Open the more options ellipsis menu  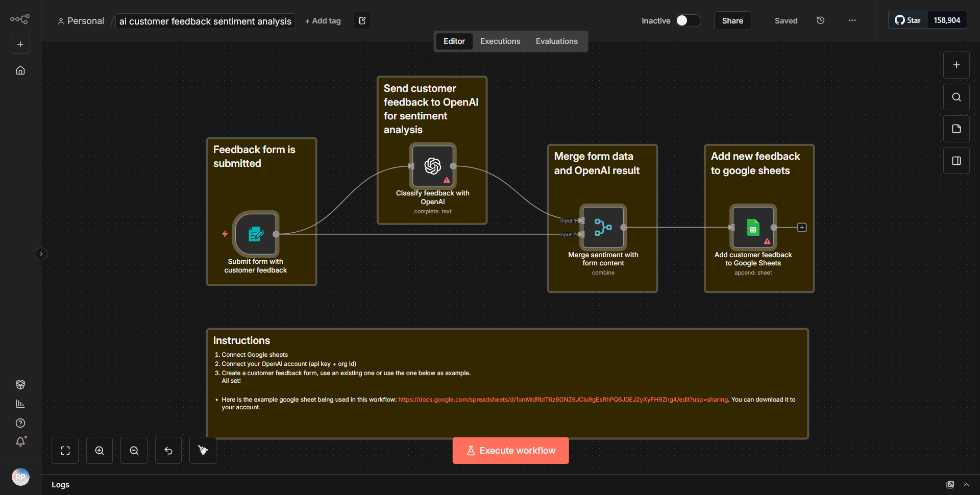(851, 20)
